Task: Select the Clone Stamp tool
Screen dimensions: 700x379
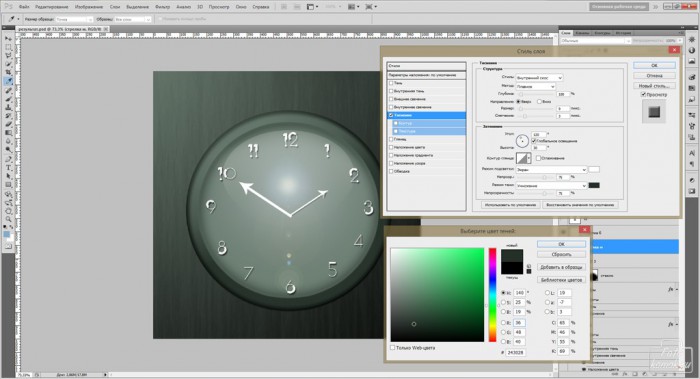Action: [x=8, y=107]
